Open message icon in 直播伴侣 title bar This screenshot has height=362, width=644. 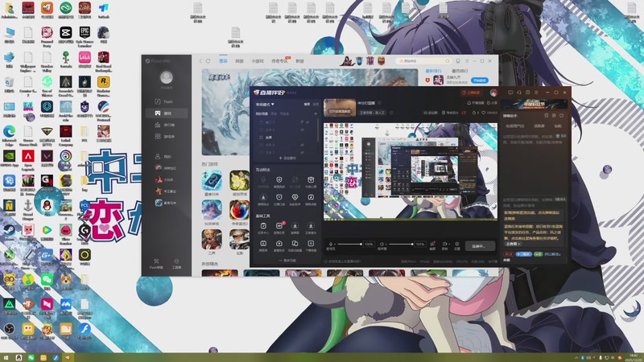click(510, 93)
